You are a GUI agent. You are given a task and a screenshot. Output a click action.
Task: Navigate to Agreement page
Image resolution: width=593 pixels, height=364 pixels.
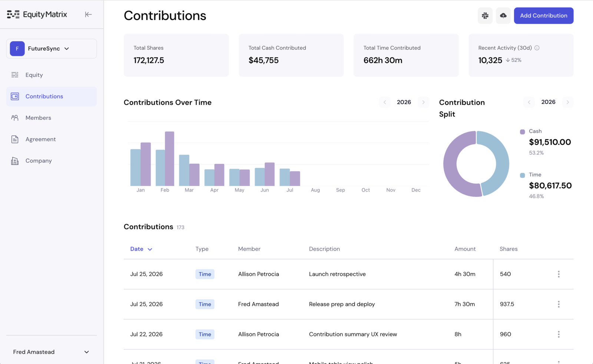click(52, 139)
